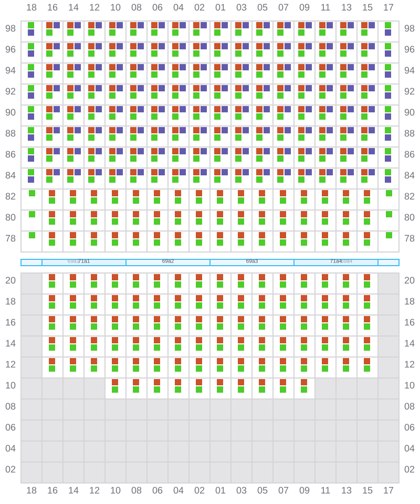Select hatch cover segment 69a3

point(252,262)
